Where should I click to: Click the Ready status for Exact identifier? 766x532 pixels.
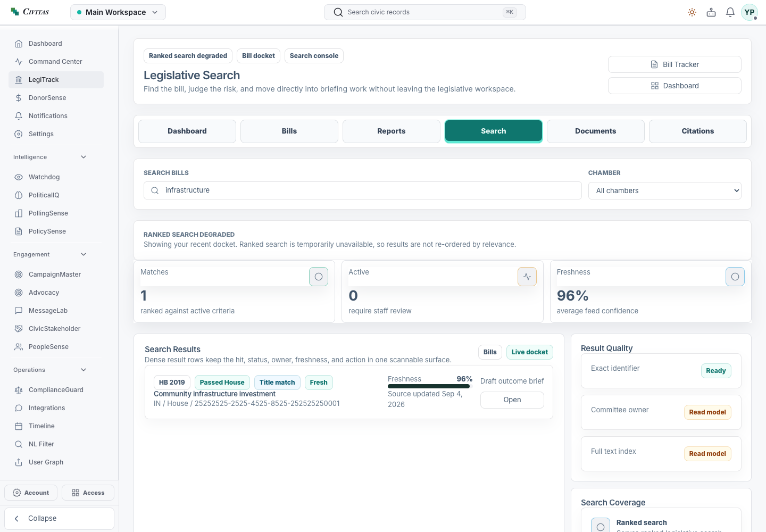coord(716,371)
